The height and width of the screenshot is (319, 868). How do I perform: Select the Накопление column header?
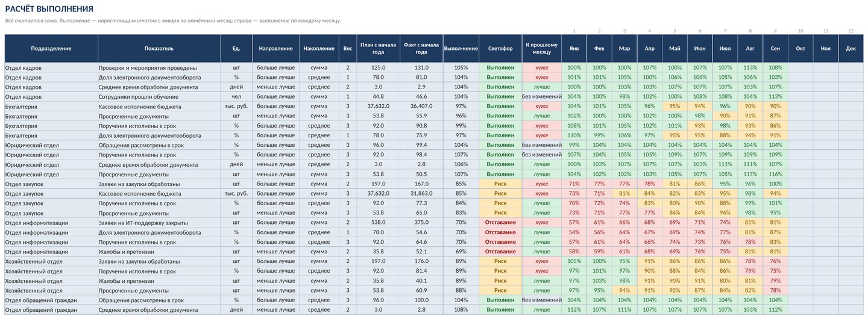click(319, 48)
